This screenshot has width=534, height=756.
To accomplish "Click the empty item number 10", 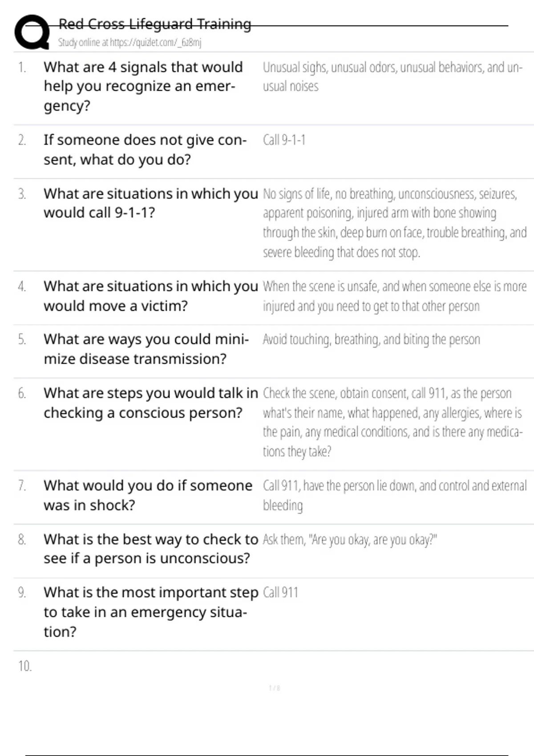I will [25, 666].
